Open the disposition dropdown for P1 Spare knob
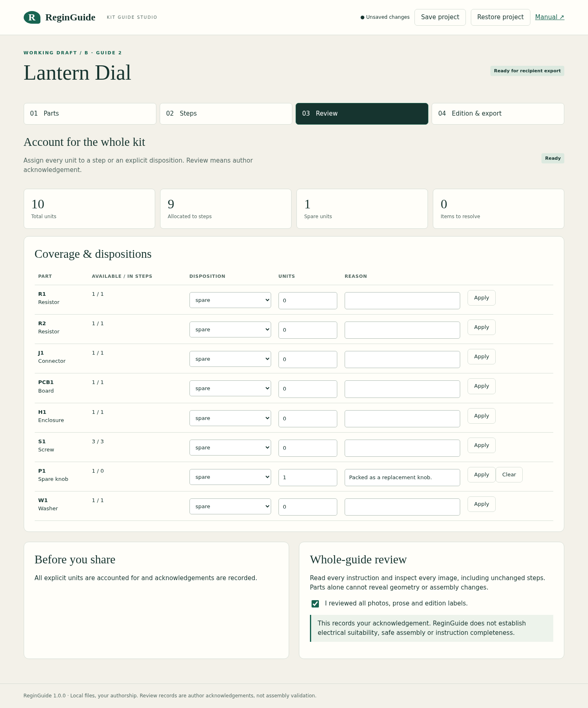The image size is (588, 708). (x=230, y=477)
